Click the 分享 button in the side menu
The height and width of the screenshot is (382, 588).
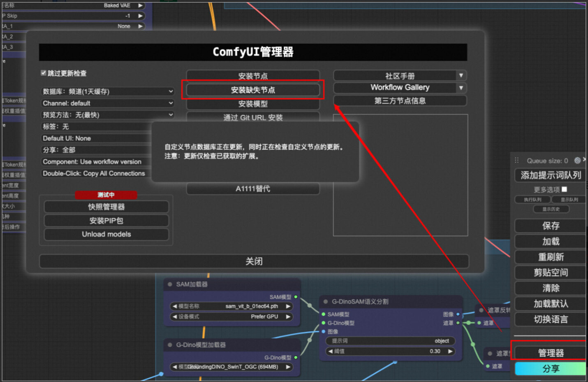tap(551, 369)
